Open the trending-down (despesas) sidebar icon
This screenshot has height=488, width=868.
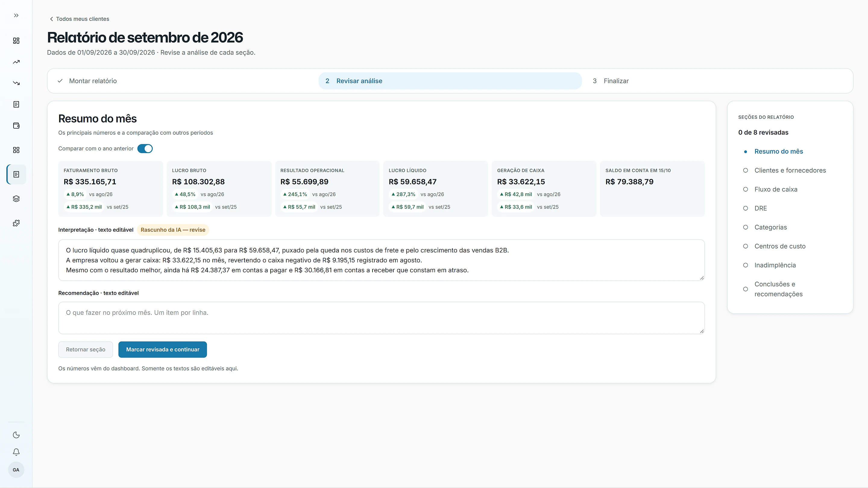[x=16, y=83]
